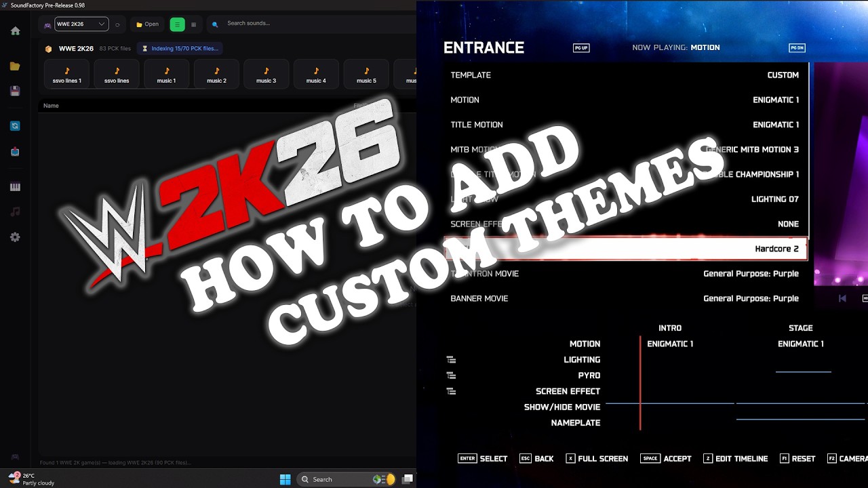The width and height of the screenshot is (868, 488).
Task: Select the LIGHTING 07 row
Action: (625, 199)
